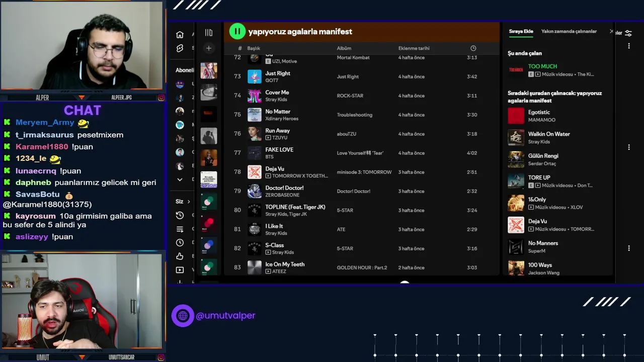
Task: Sort by the Eklenme tarihi column header
Action: [x=414, y=48]
